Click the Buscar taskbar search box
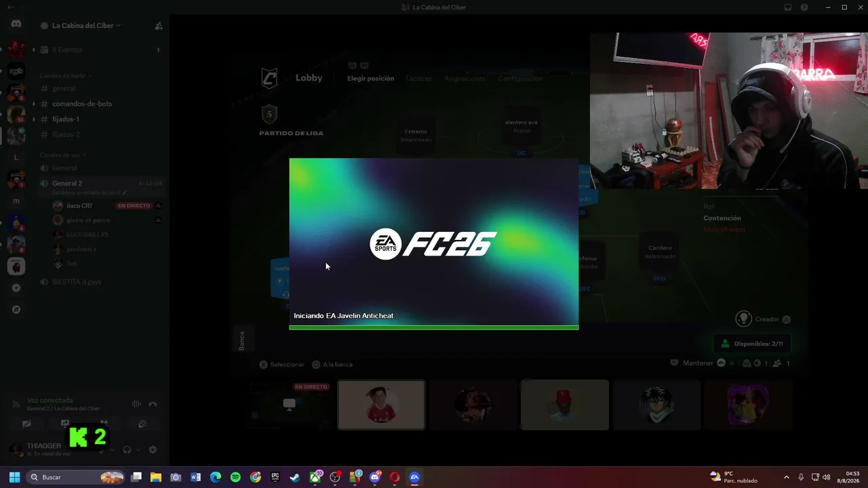The width and height of the screenshot is (868, 488). tap(77, 477)
